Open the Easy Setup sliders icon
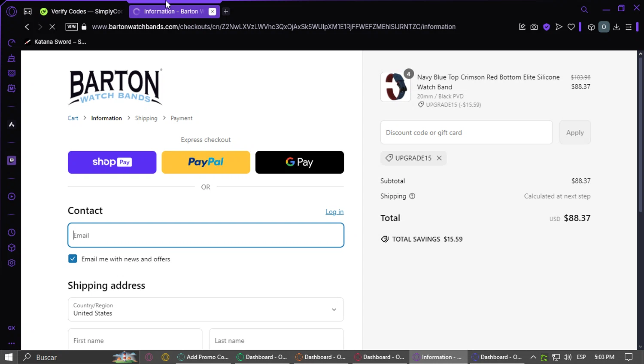The height and width of the screenshot is (364, 644). (x=629, y=27)
